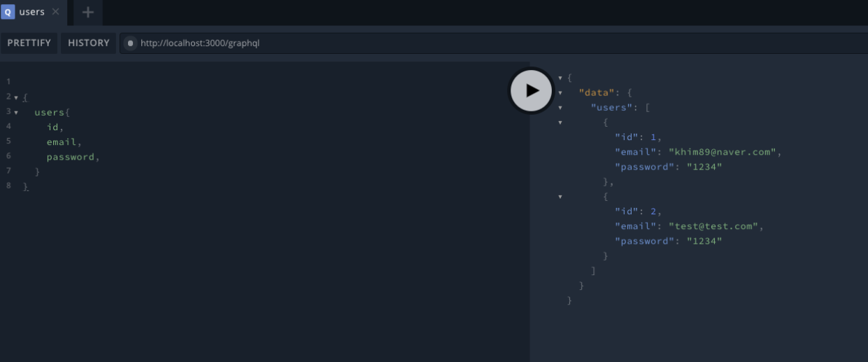Collapse the root object in the response
Viewport: 868px width, 362px height.
[x=560, y=78]
